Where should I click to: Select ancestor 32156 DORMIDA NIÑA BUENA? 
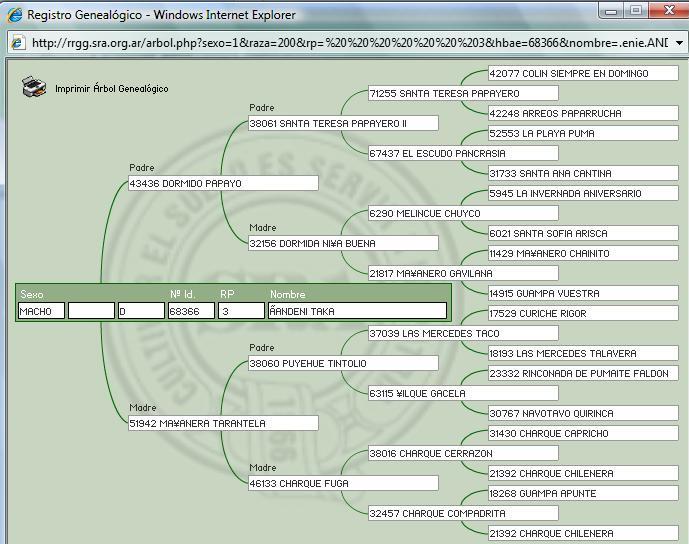[342, 244]
